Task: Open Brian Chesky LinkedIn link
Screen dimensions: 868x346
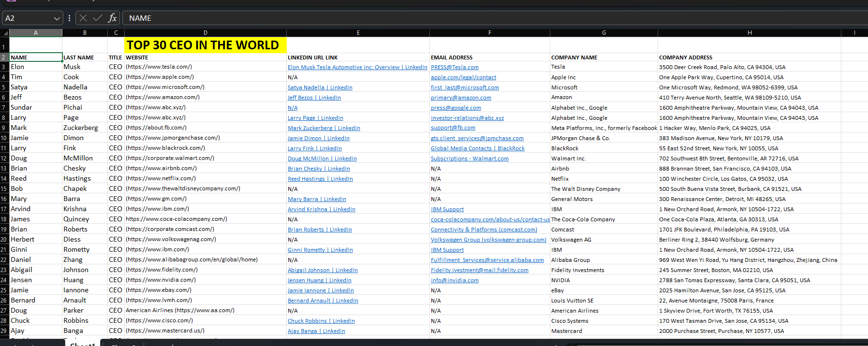Action: 319,169
